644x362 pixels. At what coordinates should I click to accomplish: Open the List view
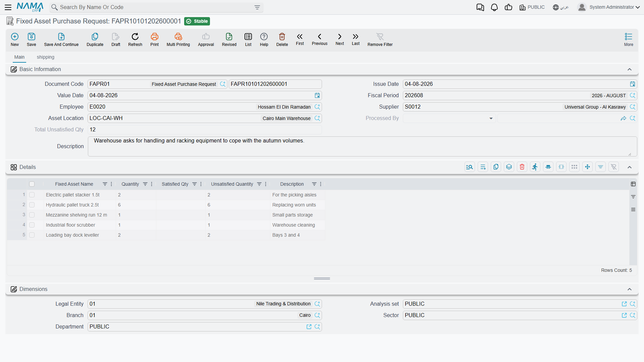248,40
